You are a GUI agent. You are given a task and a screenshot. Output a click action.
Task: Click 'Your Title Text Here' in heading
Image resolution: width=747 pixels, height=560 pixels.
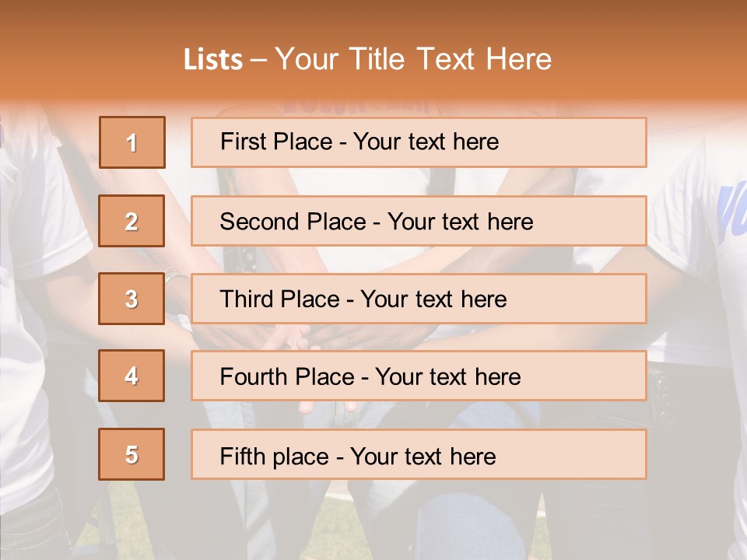(x=413, y=59)
